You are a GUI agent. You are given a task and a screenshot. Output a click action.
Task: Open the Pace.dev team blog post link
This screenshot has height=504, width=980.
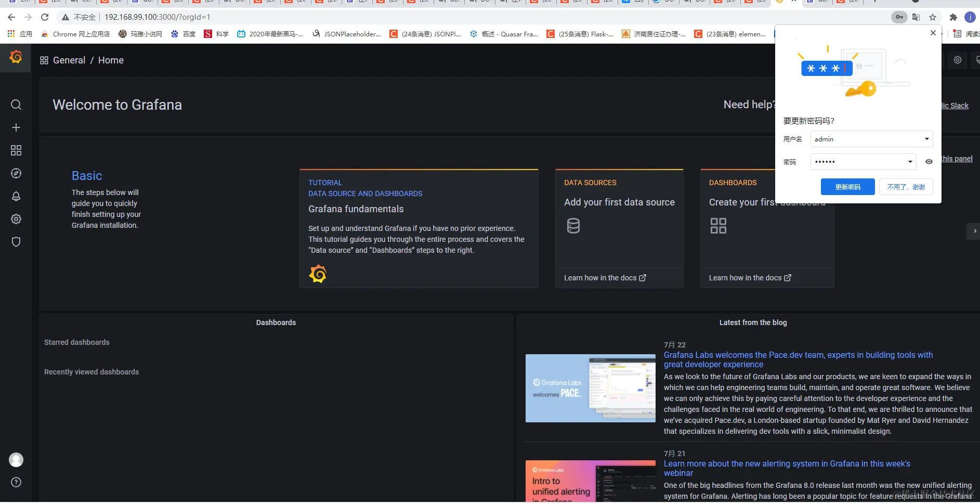tap(798, 359)
